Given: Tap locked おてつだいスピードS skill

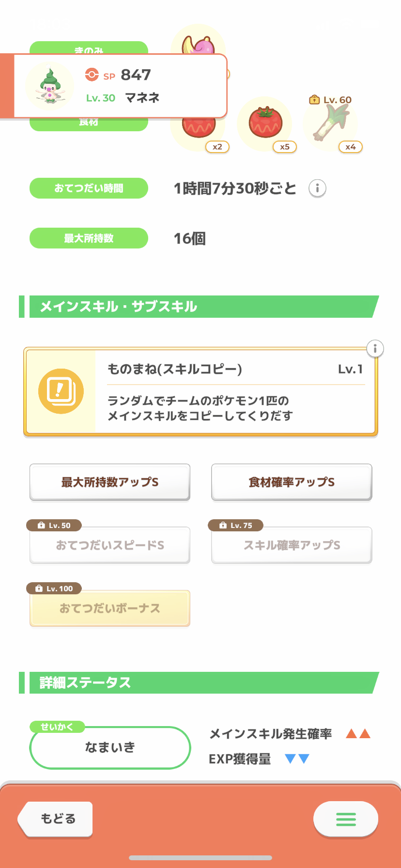Looking at the screenshot, I should tap(110, 545).
